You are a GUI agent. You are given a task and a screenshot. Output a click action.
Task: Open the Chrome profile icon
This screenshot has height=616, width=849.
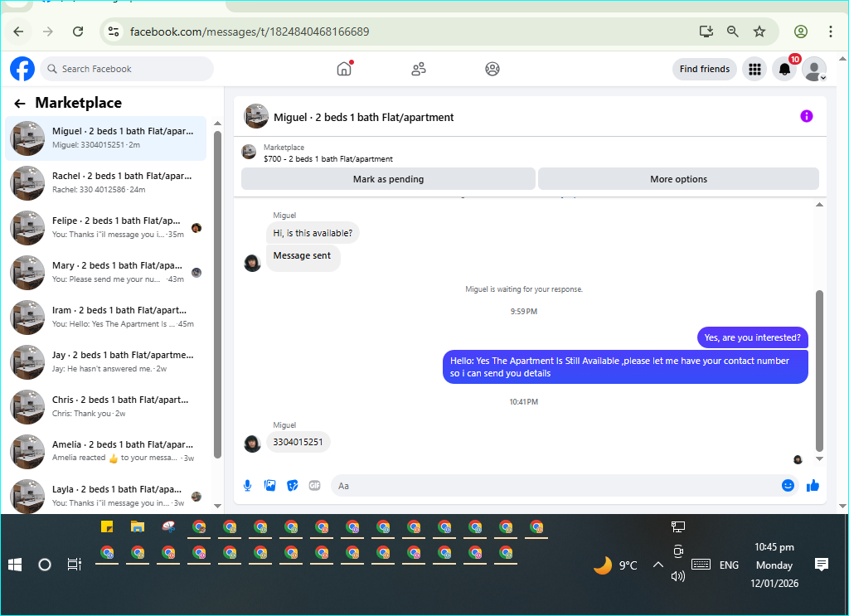801,32
